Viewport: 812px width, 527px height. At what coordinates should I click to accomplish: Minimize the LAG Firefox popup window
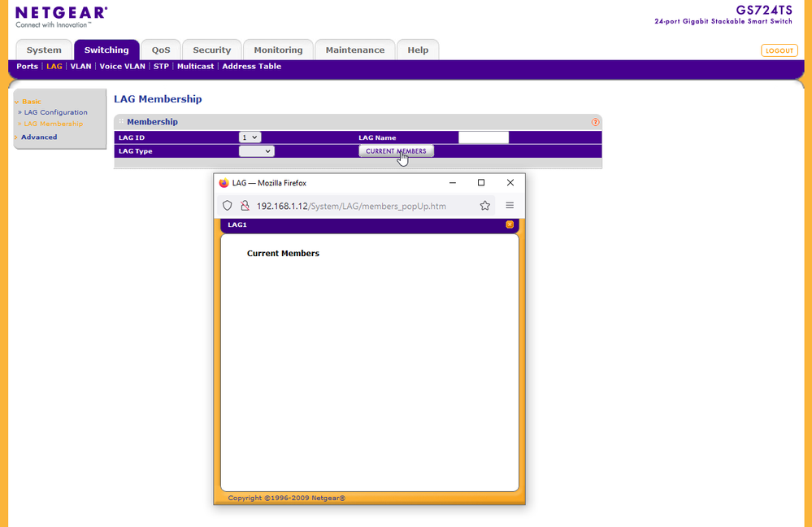(453, 182)
